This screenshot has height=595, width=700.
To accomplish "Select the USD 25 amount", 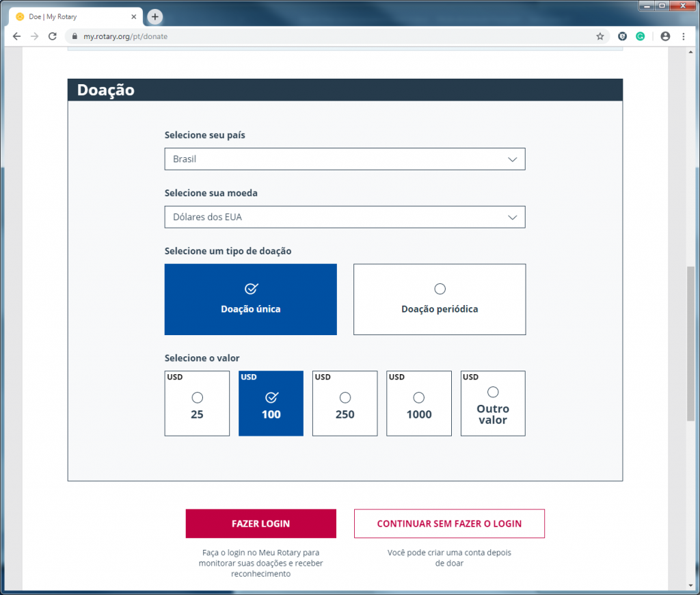I will click(197, 404).
